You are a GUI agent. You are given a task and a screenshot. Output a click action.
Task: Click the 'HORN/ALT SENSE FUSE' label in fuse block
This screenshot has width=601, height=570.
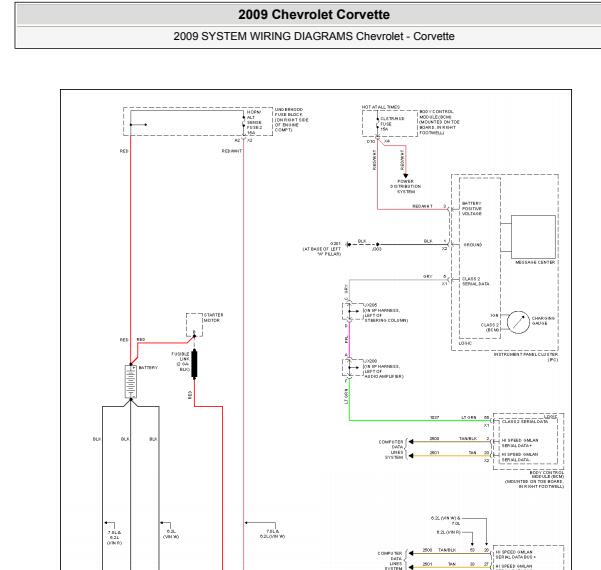(x=255, y=122)
